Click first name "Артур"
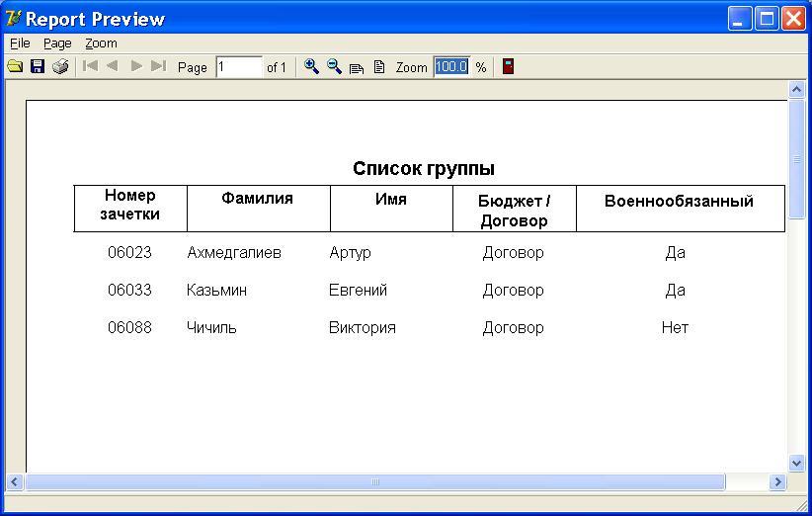 350,253
